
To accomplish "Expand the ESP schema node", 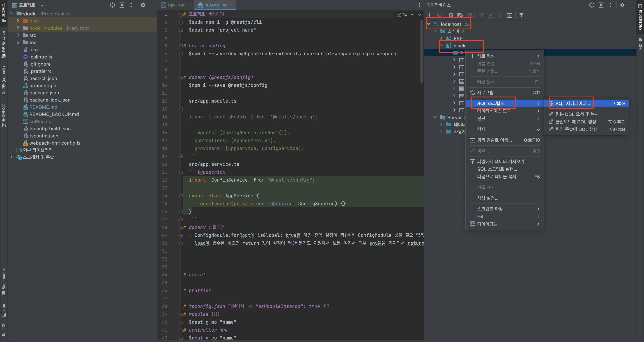I will click(x=441, y=38).
